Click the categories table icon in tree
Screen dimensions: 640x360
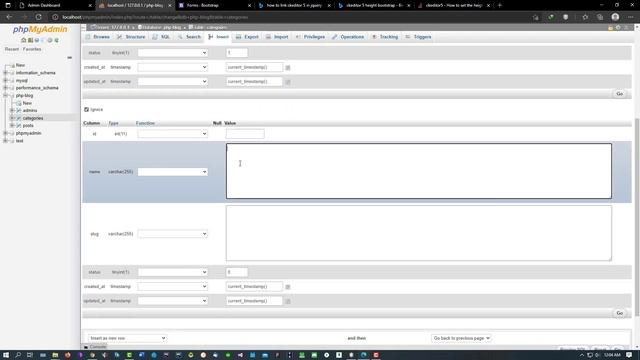click(19, 118)
